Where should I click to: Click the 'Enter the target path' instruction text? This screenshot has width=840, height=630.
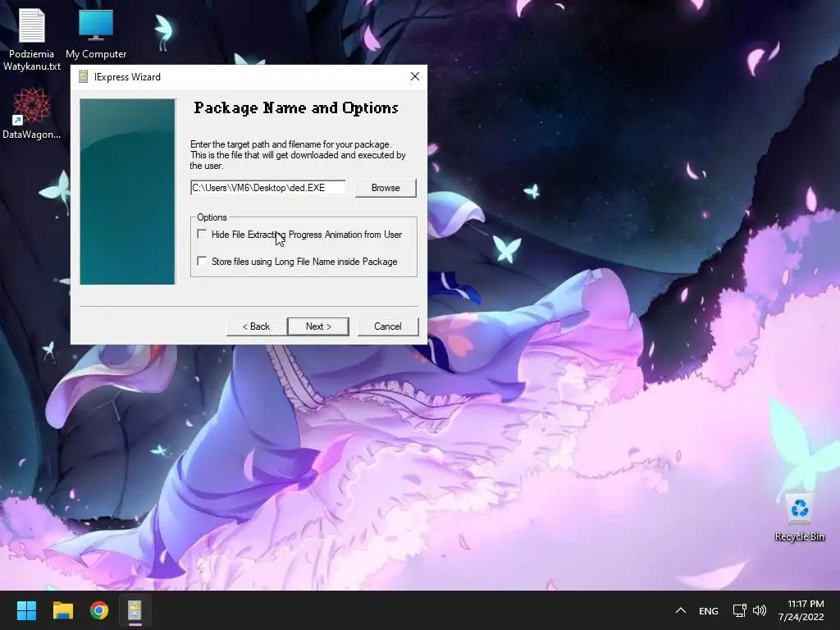(x=298, y=155)
